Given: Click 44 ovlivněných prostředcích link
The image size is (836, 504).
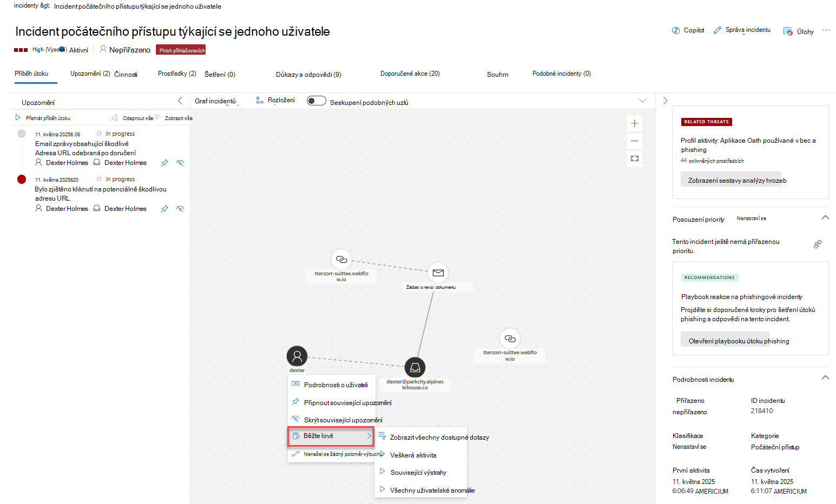Looking at the screenshot, I should click(712, 161).
